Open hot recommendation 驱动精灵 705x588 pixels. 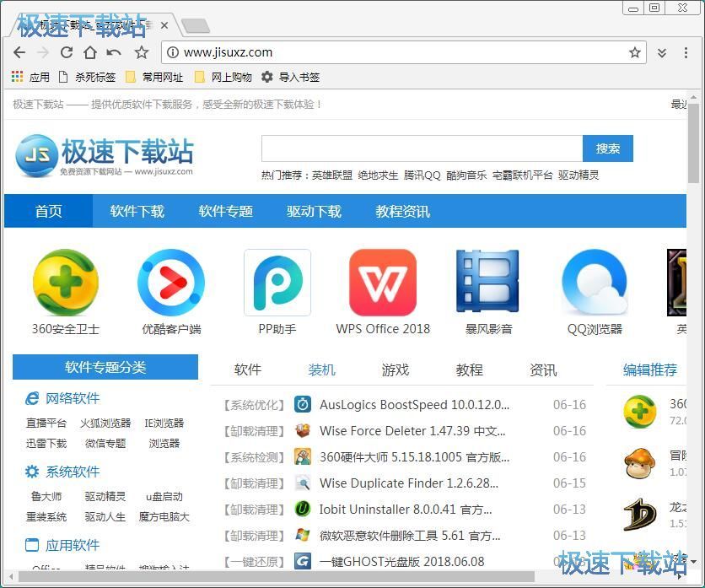point(579,175)
